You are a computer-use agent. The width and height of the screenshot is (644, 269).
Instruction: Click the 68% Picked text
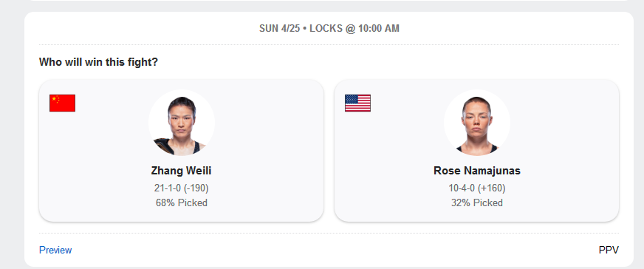[x=182, y=203]
